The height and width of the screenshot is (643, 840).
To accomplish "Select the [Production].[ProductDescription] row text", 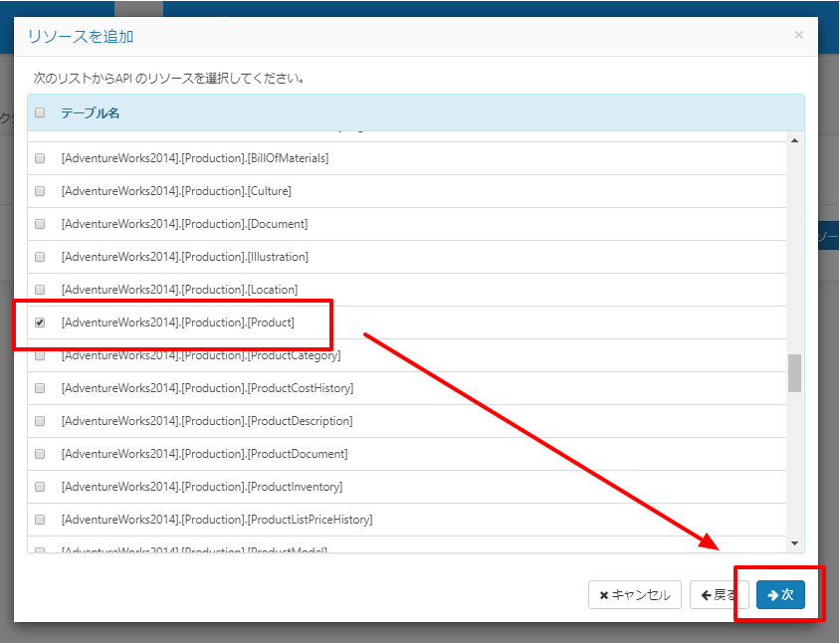I will [207, 421].
